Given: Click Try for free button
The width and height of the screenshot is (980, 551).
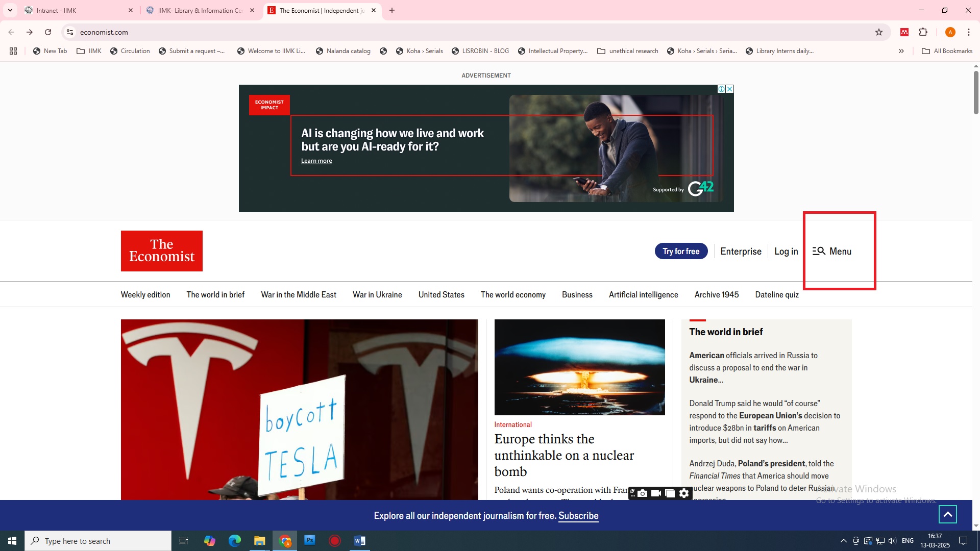Looking at the screenshot, I should pos(681,251).
